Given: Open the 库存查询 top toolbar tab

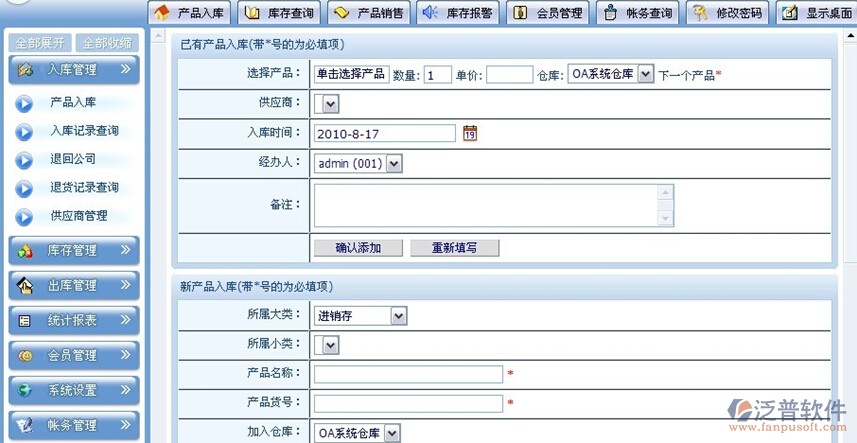Looking at the screenshot, I should click(279, 13).
